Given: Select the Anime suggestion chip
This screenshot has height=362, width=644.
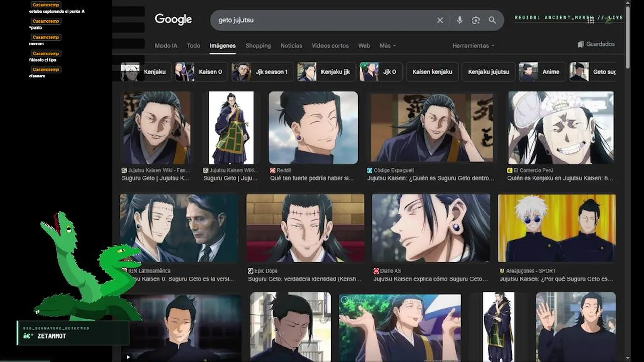Looking at the screenshot, I should click(x=542, y=72).
